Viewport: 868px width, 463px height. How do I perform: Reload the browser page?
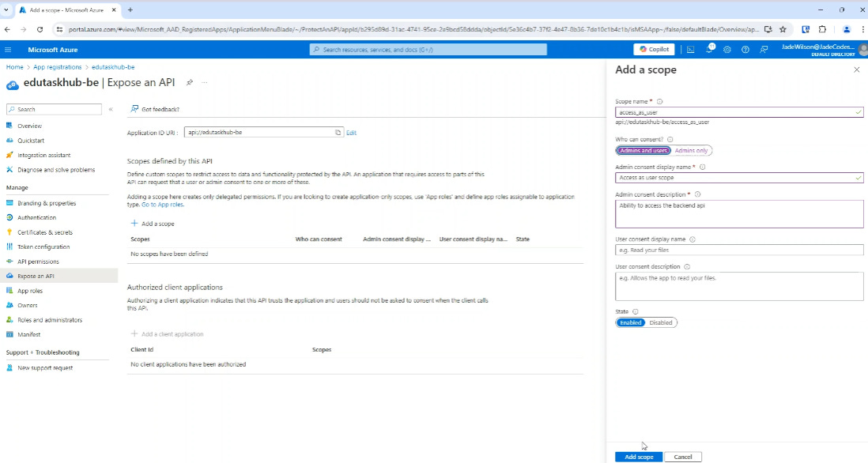point(40,29)
